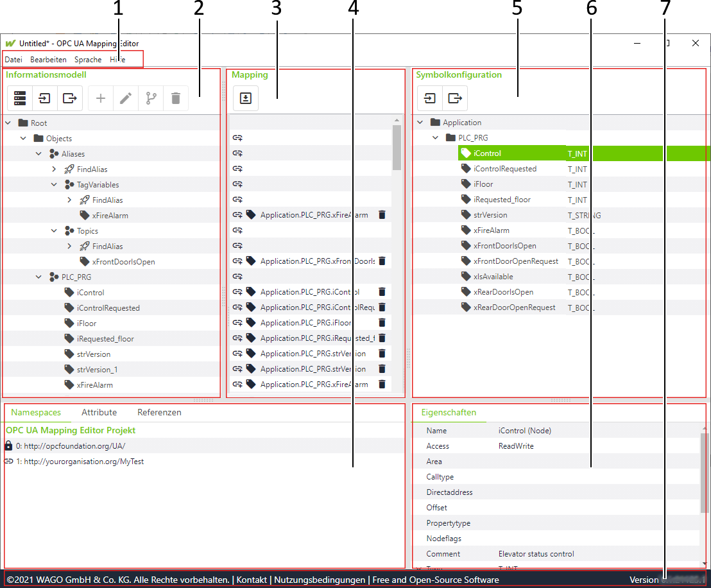Image resolution: width=711 pixels, height=588 pixels.
Task: Collapse the TagVariables node
Action: click(55, 185)
